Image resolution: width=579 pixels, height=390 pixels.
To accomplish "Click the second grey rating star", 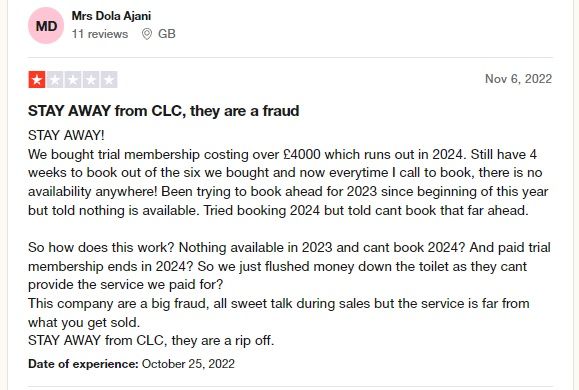I will point(55,79).
